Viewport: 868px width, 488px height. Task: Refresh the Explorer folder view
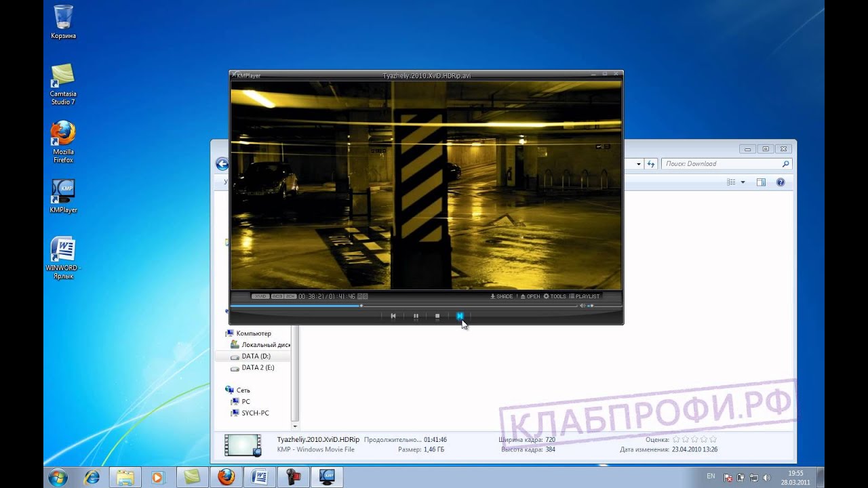[x=651, y=164]
